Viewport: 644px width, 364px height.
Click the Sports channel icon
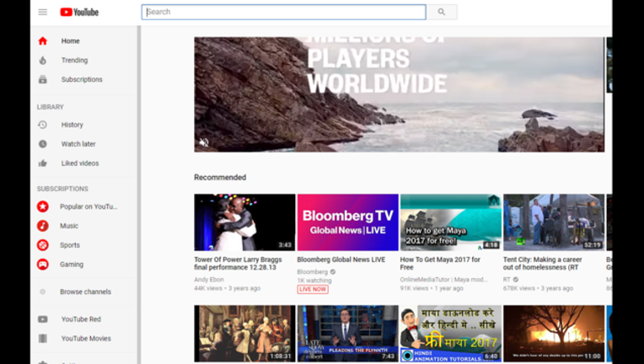pos(43,245)
